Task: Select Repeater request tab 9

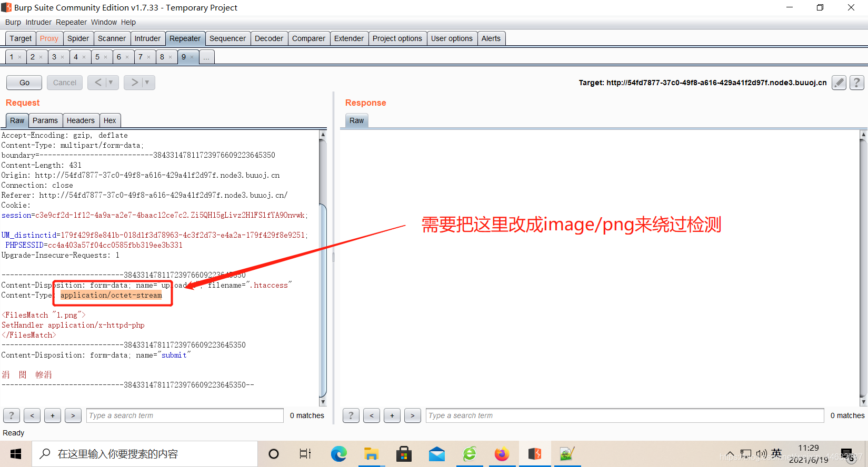Action: coord(184,57)
